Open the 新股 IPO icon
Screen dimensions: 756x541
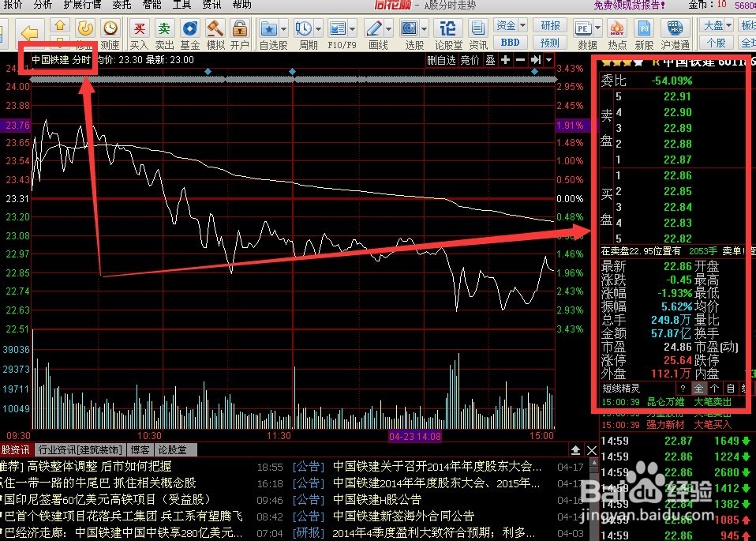(644, 29)
